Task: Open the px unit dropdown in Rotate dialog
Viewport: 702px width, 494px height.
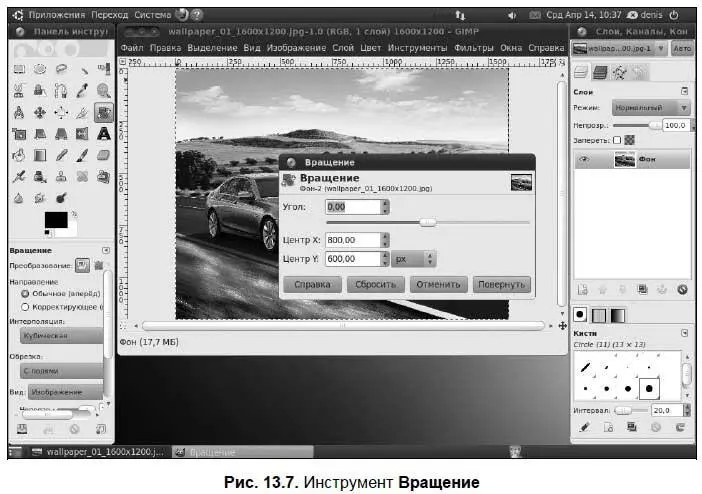Action: point(414,259)
